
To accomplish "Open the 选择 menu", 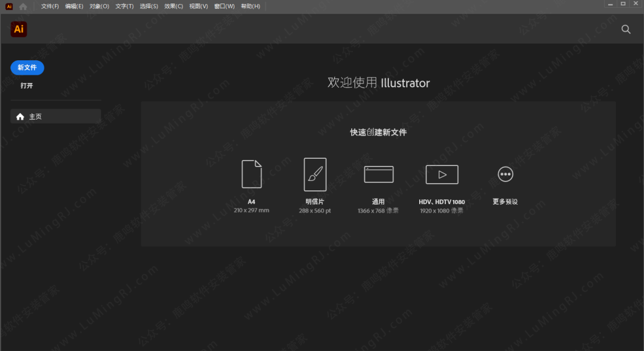I will tap(148, 6).
